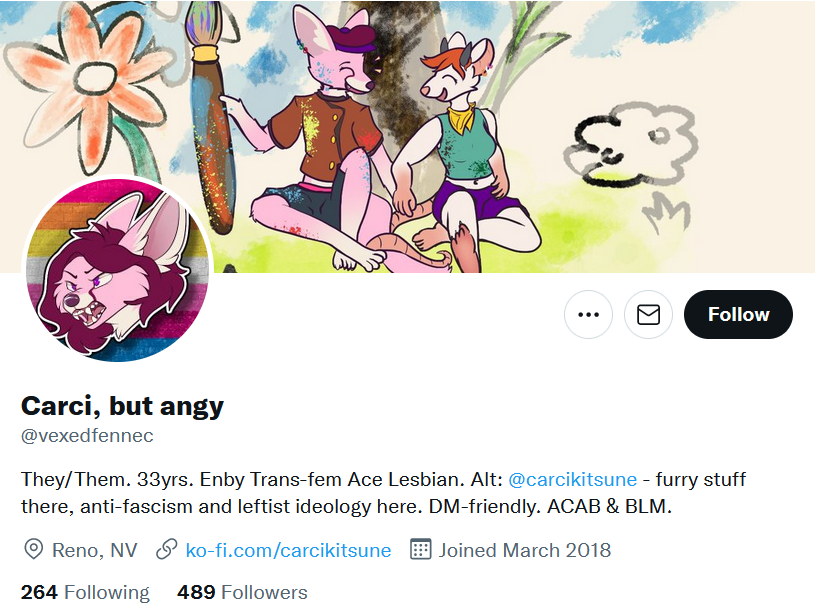Visit the ko-fi.com/carcikitsune link
815x609 pixels.
pyautogui.click(x=288, y=550)
